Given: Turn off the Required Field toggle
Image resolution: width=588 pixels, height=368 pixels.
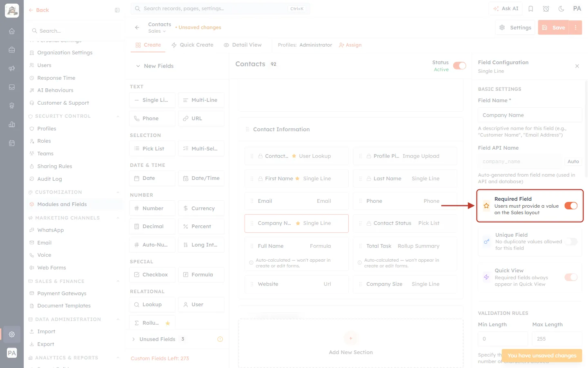Looking at the screenshot, I should click(x=571, y=206).
